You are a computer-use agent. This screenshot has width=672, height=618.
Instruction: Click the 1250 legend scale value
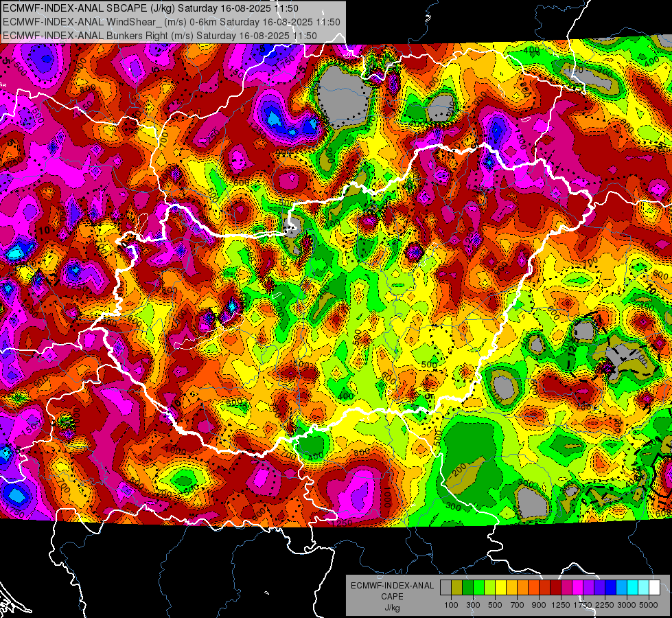pos(561,605)
